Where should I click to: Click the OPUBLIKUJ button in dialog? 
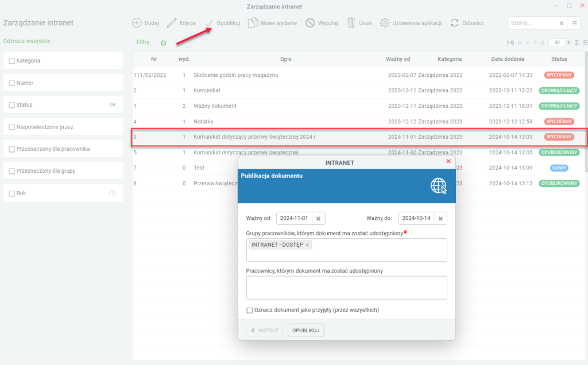click(305, 330)
